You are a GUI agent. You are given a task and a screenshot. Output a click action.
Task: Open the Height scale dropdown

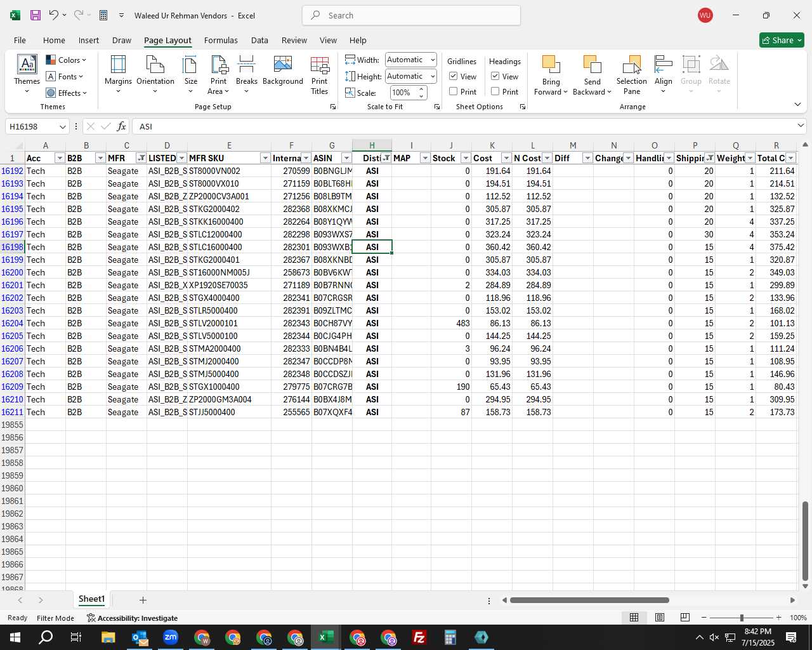(433, 76)
